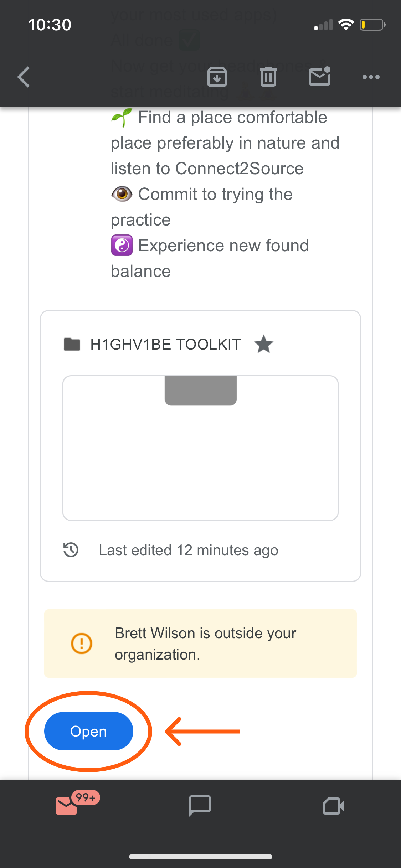Image resolution: width=401 pixels, height=868 pixels.
Task: Tap the H1GHV1BE TOOLKIT folder title
Action: tap(165, 345)
